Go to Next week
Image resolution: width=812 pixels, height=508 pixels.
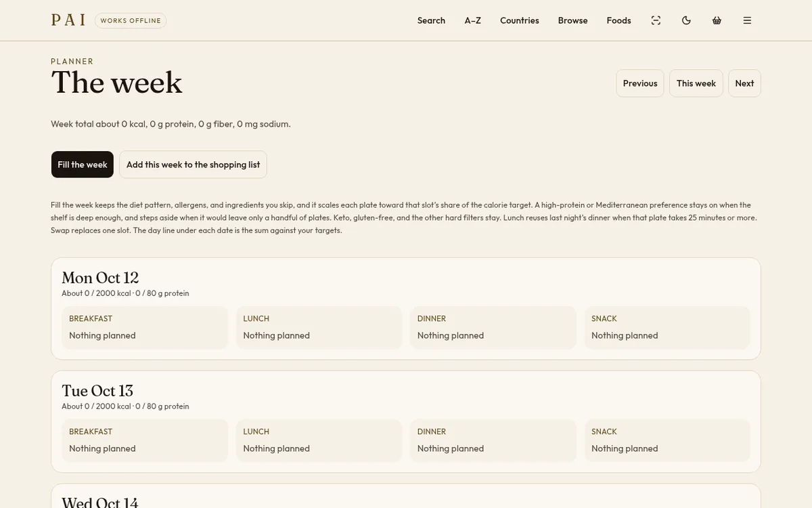click(744, 83)
